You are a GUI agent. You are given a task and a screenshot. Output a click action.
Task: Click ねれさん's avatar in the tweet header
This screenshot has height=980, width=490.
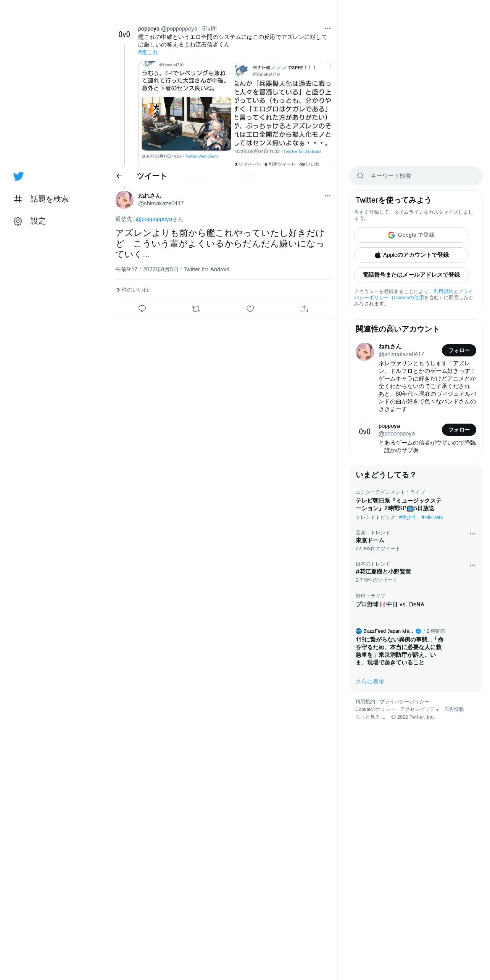124,200
